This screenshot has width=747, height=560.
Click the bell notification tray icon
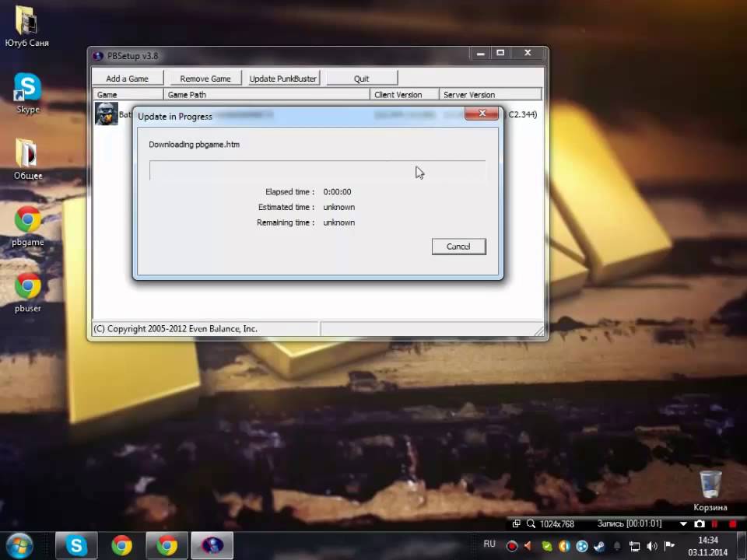click(617, 546)
